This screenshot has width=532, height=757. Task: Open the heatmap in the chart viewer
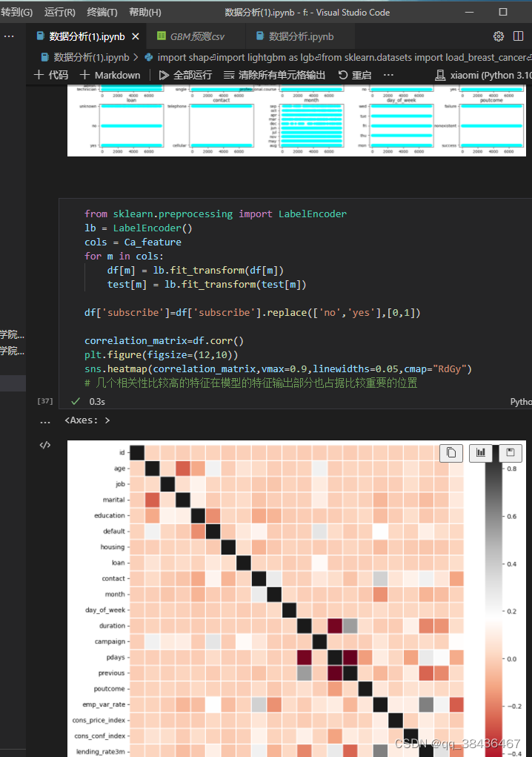pyautogui.click(x=481, y=453)
